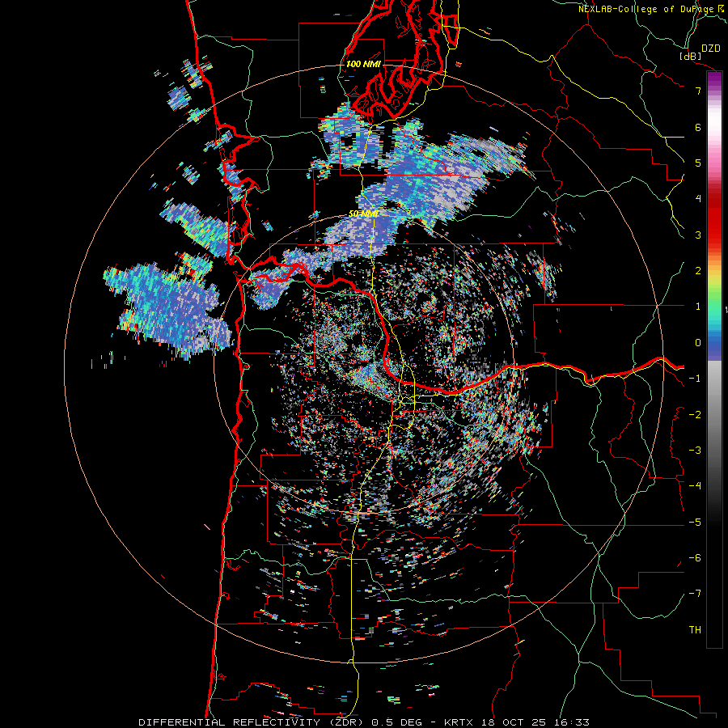This screenshot has width=728, height=728.
Task: Click the 100 NMI range ring label
Action: click(x=363, y=64)
